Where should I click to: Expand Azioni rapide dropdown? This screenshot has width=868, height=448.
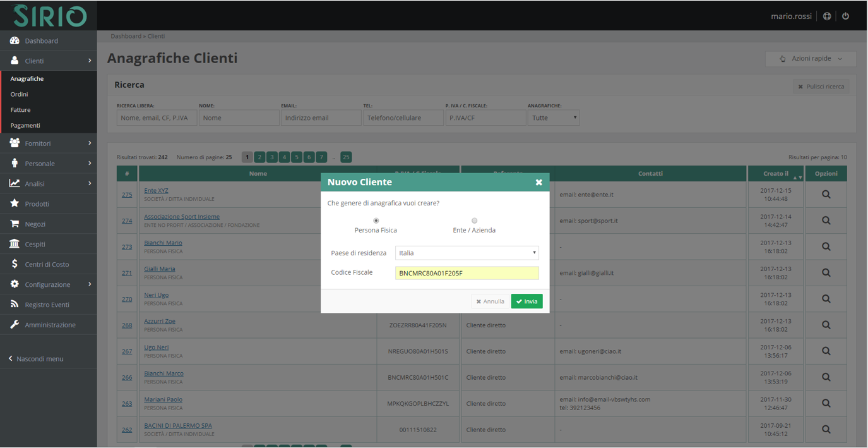click(x=811, y=59)
